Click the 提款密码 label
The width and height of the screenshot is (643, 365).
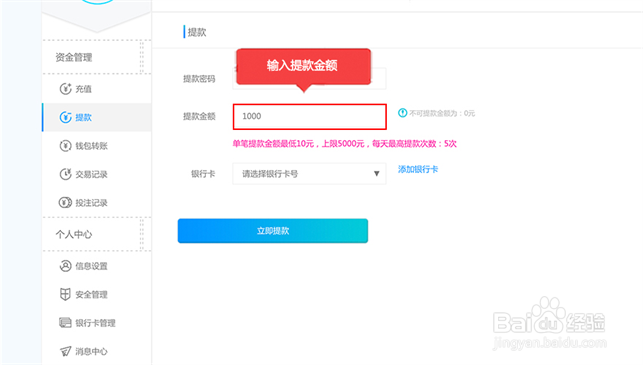[199, 79]
